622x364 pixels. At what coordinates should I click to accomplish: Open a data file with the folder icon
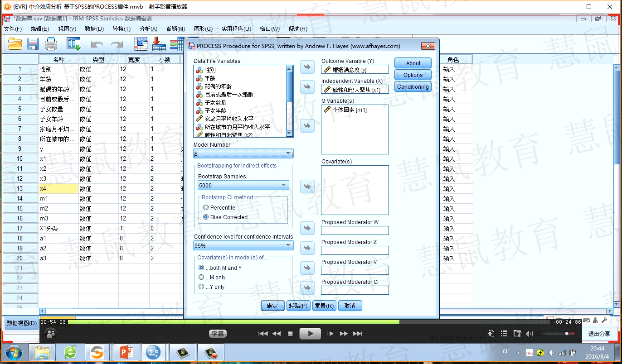pyautogui.click(x=15, y=44)
